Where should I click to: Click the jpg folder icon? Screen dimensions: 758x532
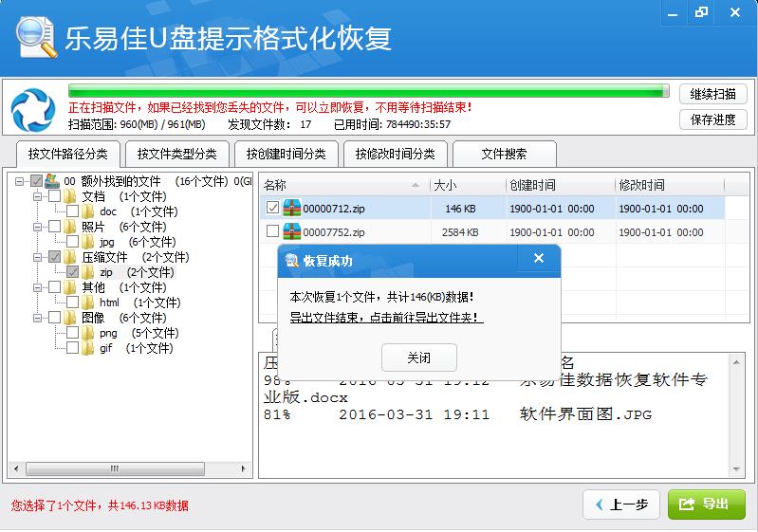click(88, 242)
